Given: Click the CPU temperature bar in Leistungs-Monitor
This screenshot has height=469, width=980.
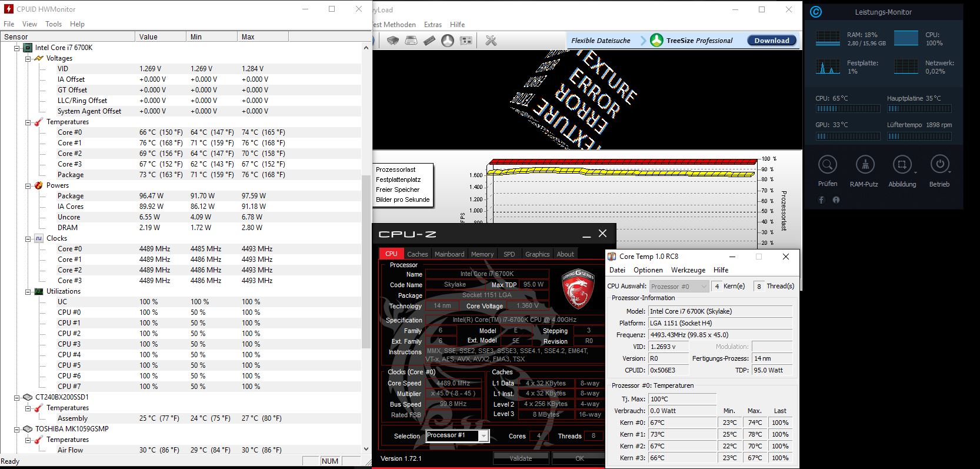Looking at the screenshot, I should pos(848,109).
